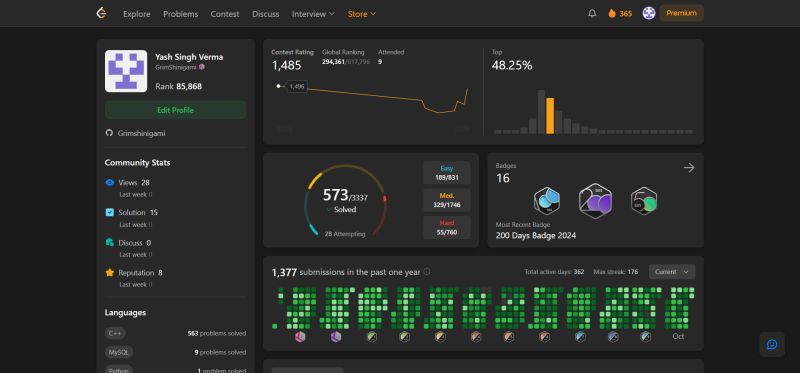Click the 200 Days Badge 2024 text
Screen dimensions: 800x373
click(x=536, y=235)
